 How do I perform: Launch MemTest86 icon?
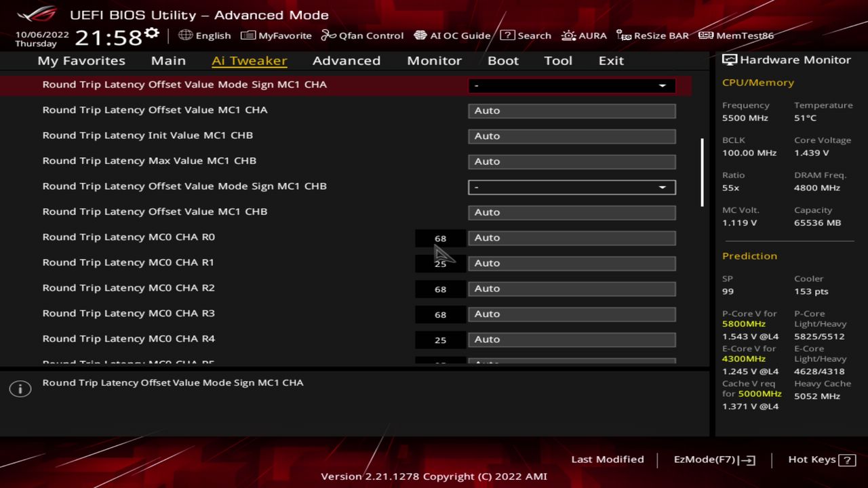tap(706, 35)
